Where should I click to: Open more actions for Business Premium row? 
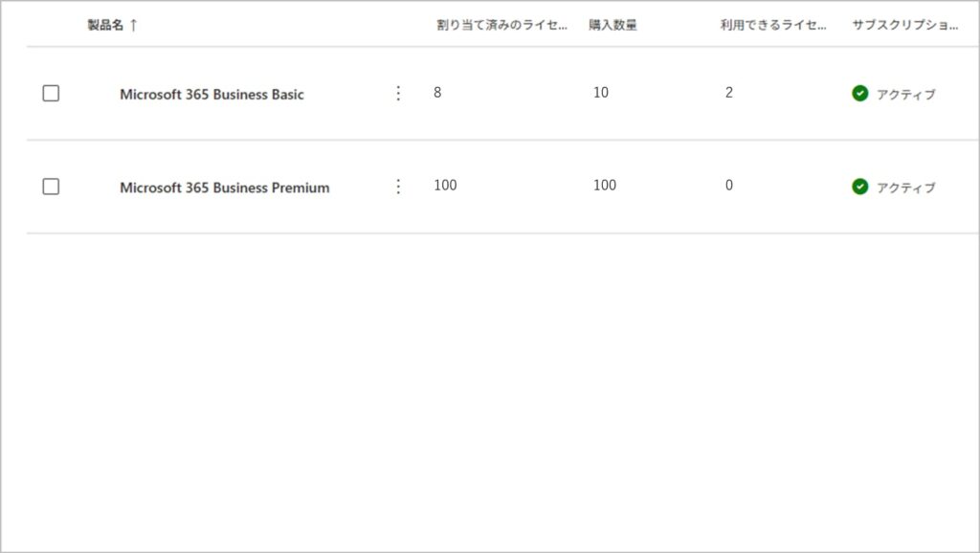click(399, 187)
